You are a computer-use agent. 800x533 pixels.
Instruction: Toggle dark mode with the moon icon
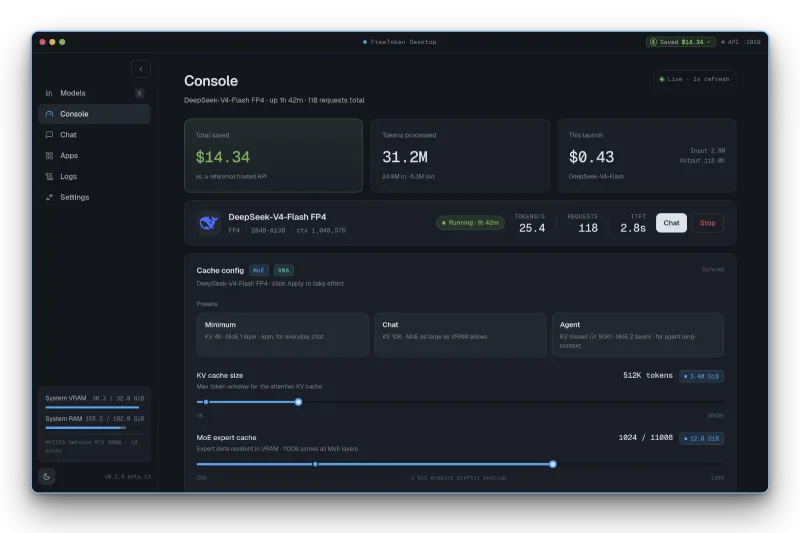pos(46,476)
